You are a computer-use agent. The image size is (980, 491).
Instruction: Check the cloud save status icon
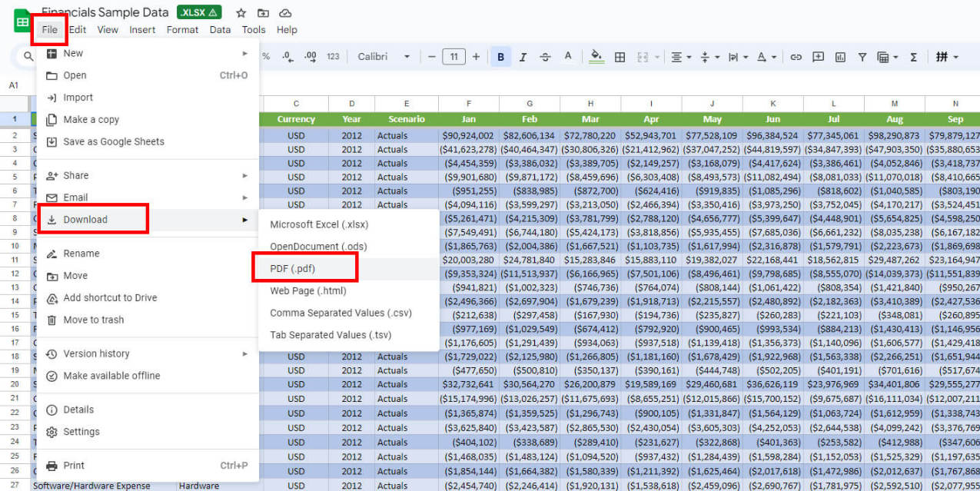[285, 13]
